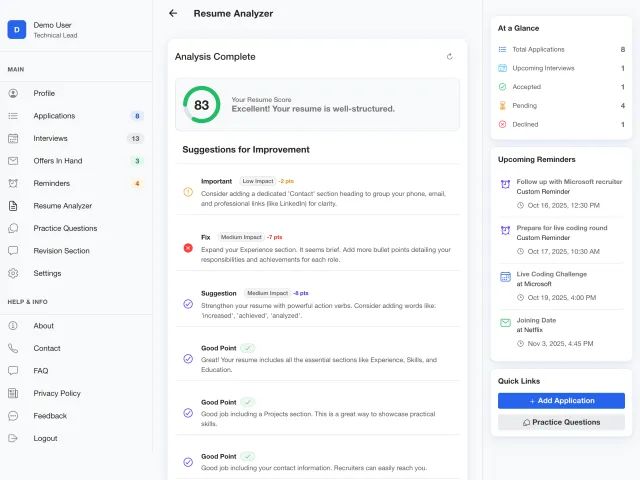
Task: Select Resume Analyzer in the sidebar
Action: coord(76,206)
